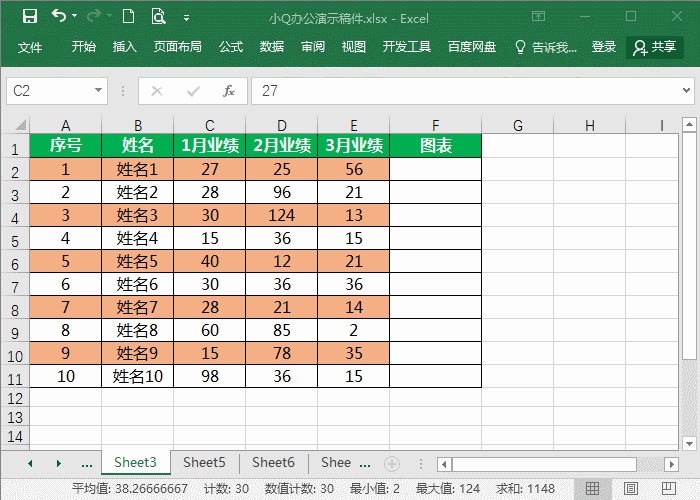
Task: Click the 登录 sign-in link
Action: (x=604, y=47)
